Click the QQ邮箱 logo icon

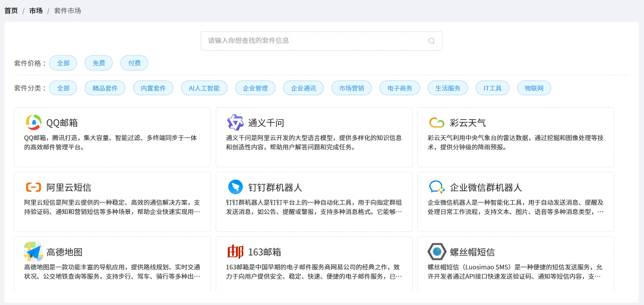coord(34,122)
